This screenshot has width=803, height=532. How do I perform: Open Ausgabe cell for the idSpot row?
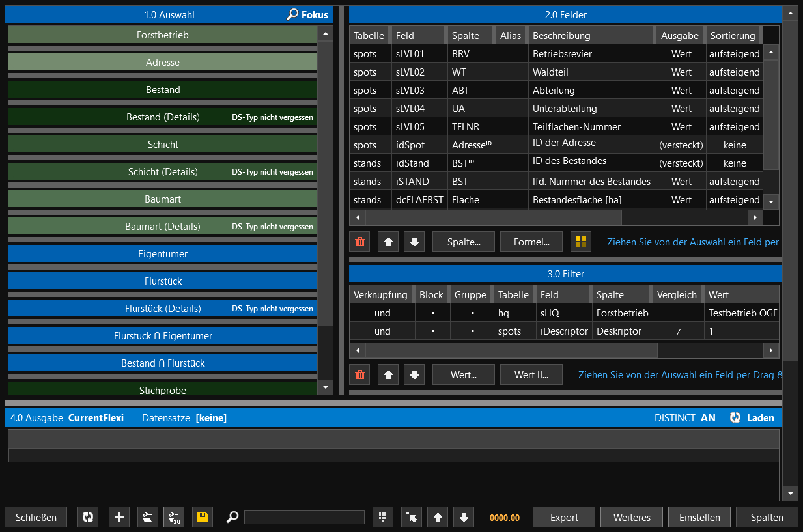[681, 145]
